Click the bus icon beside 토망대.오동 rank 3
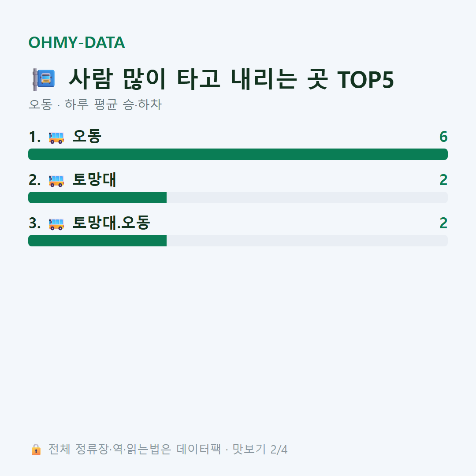 click(56, 224)
